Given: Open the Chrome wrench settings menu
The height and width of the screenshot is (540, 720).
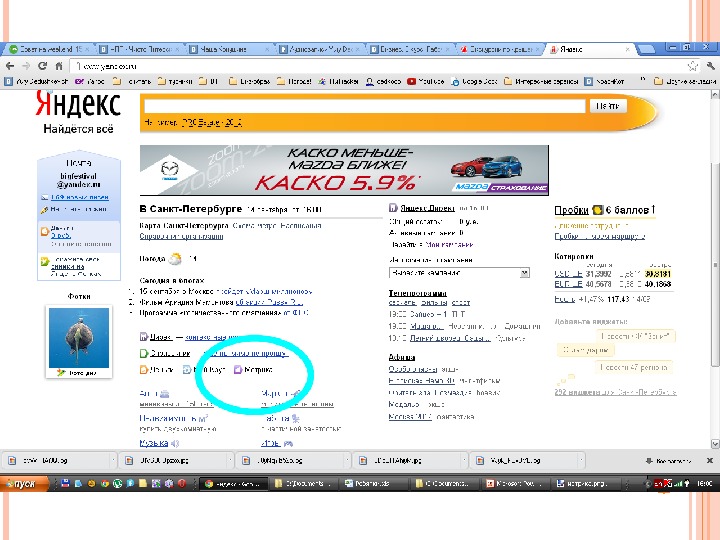Looking at the screenshot, I should pos(710,66).
